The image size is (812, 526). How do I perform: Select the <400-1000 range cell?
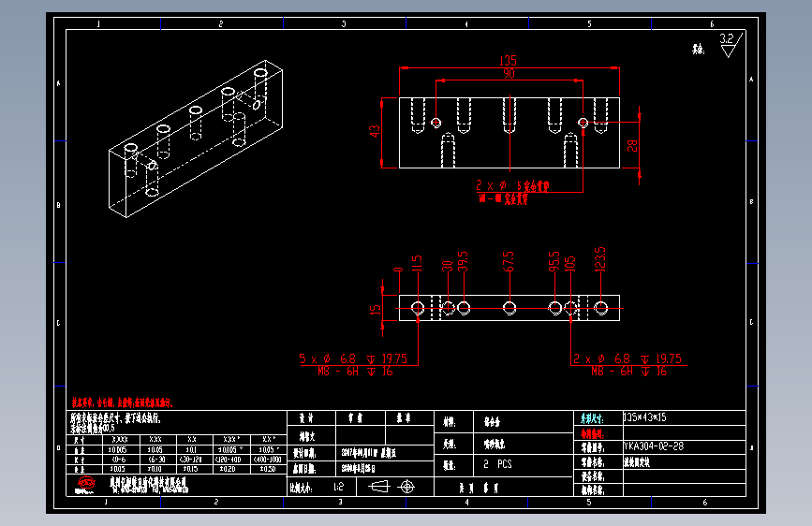click(x=268, y=460)
